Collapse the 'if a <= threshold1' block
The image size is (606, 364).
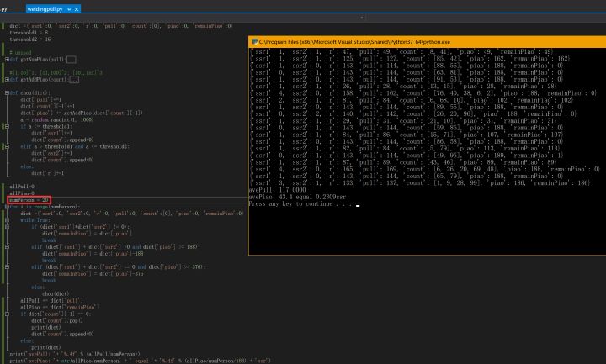click(x=7, y=127)
